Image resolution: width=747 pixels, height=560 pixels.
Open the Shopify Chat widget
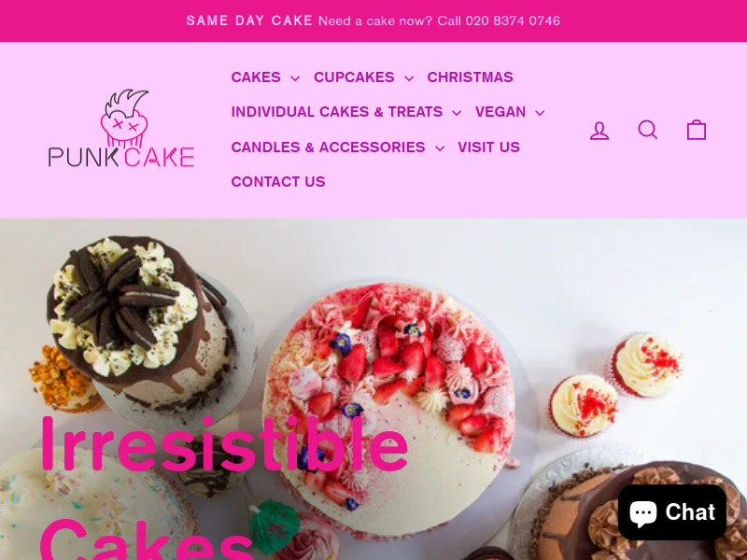tap(672, 512)
